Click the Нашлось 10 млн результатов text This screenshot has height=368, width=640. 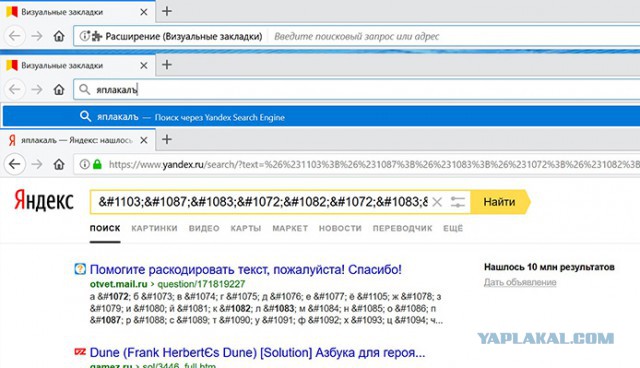click(549, 267)
